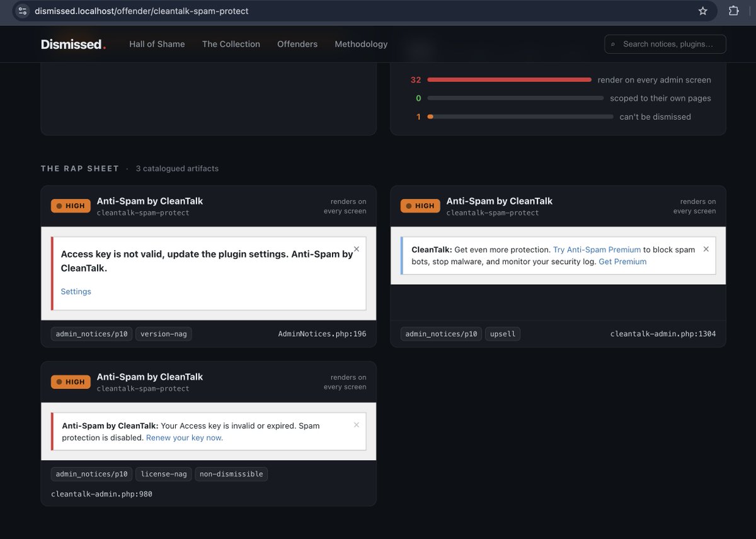Select the upsell tag
The image size is (756, 539).
(503, 334)
